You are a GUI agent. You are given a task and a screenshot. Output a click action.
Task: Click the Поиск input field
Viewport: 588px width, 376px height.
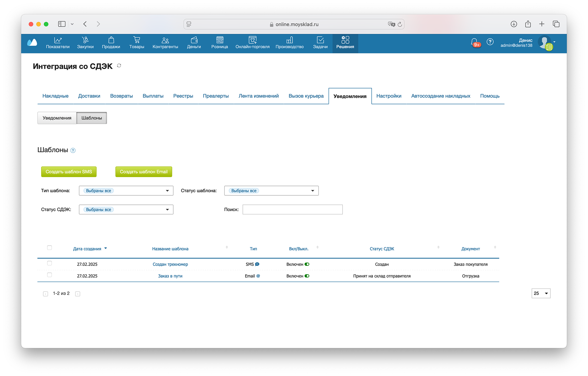pyautogui.click(x=292, y=209)
